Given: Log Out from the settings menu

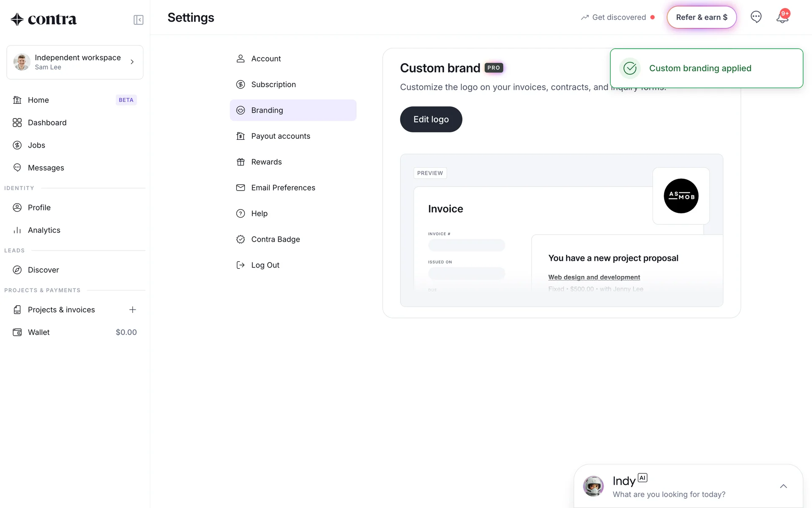Looking at the screenshot, I should coord(265,265).
